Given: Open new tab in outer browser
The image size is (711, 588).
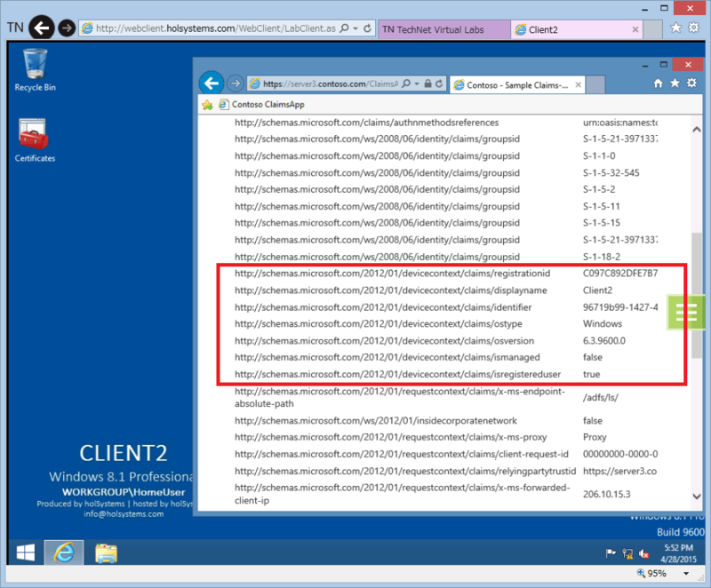Looking at the screenshot, I should coord(653,29).
